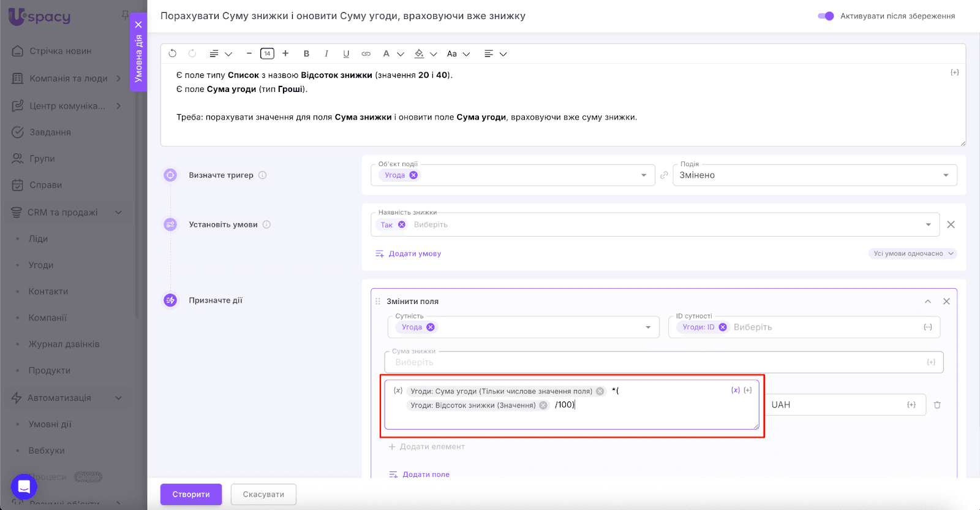Apply underline formatting in the editor
980x510 pixels.
(346, 54)
